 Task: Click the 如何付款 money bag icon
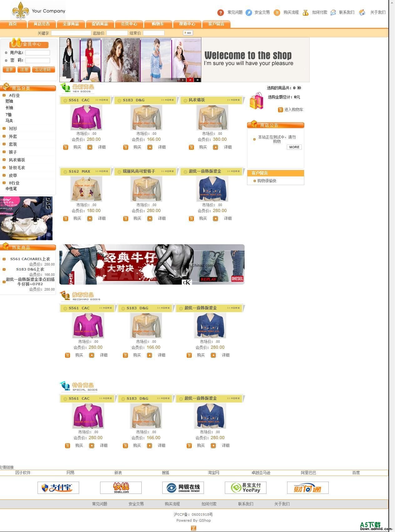tap(306, 13)
